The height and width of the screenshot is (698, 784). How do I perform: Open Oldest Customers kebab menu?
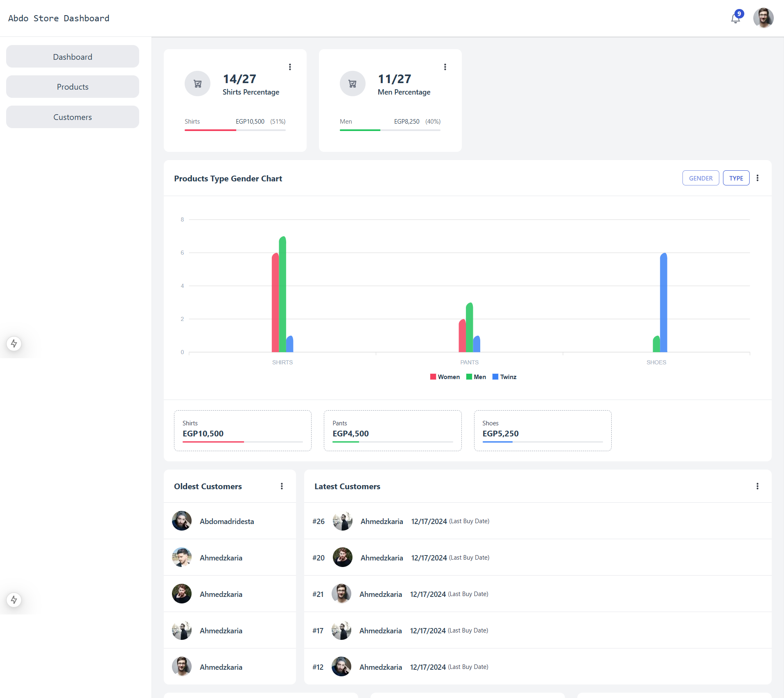[x=282, y=486]
